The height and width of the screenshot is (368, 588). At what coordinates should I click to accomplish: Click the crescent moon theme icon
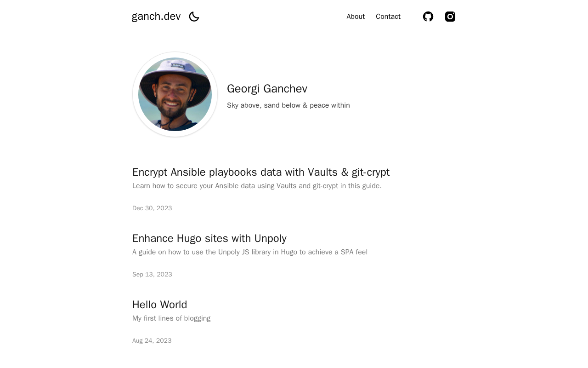[194, 17]
